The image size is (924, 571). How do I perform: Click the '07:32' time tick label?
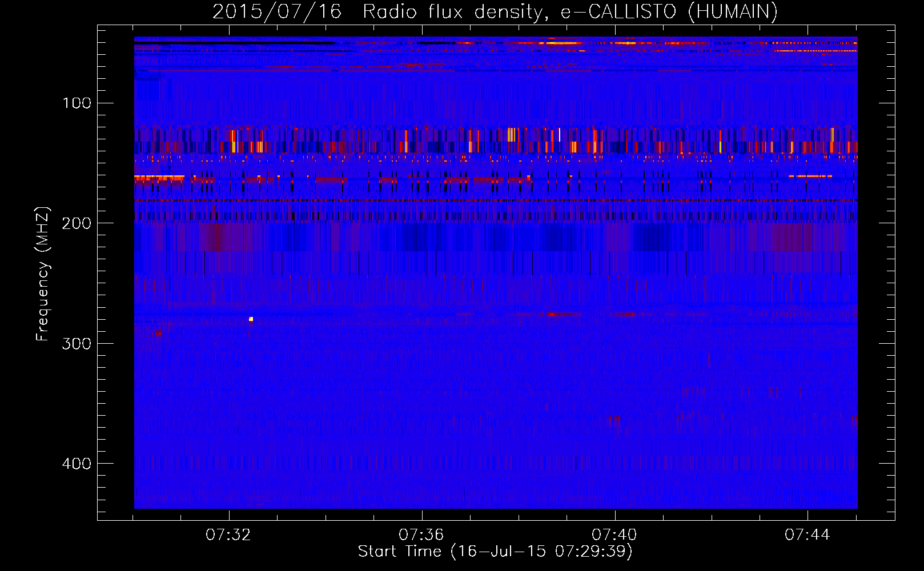pyautogui.click(x=228, y=535)
